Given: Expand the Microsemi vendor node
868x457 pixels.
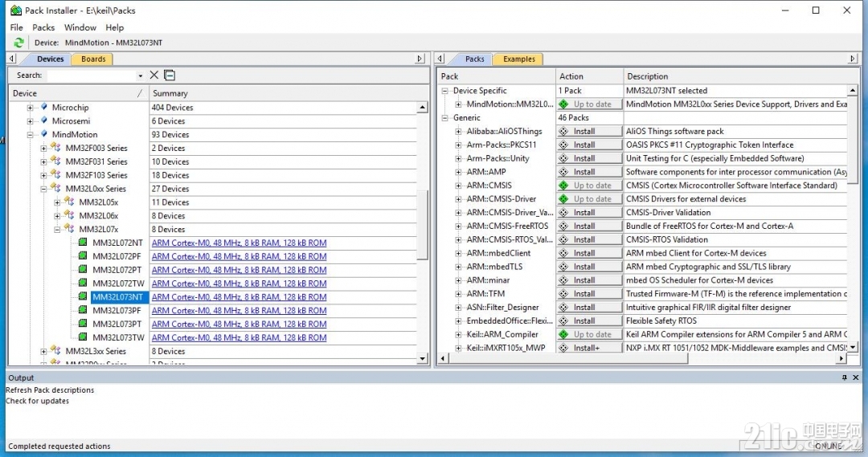Looking at the screenshot, I should [31, 120].
